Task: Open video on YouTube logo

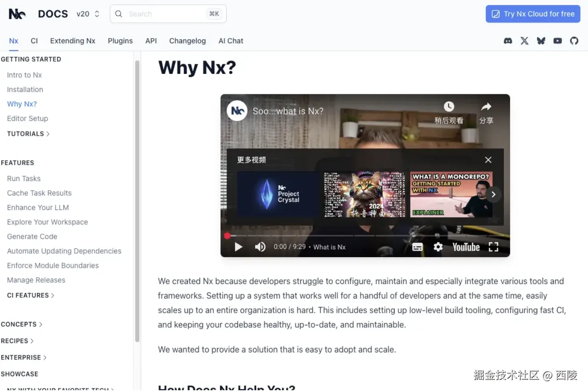Action: [466, 247]
